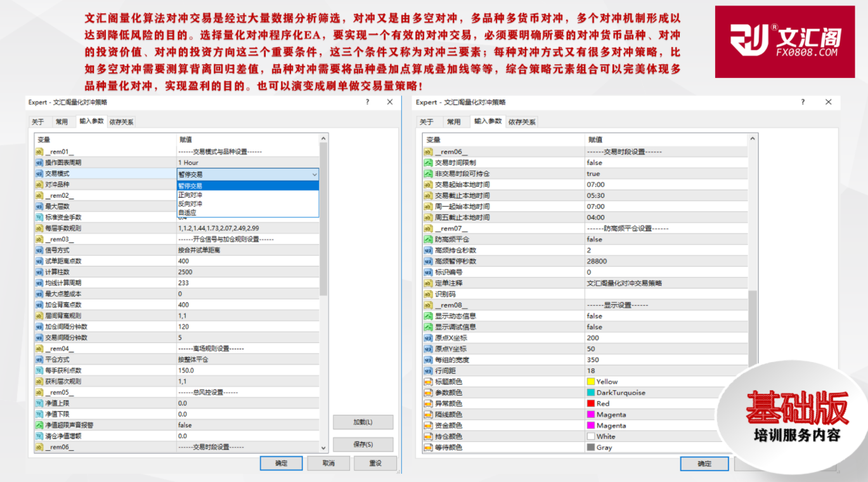Toggle the false value of 交易时间限制
The image size is (868, 482).
pos(594,163)
